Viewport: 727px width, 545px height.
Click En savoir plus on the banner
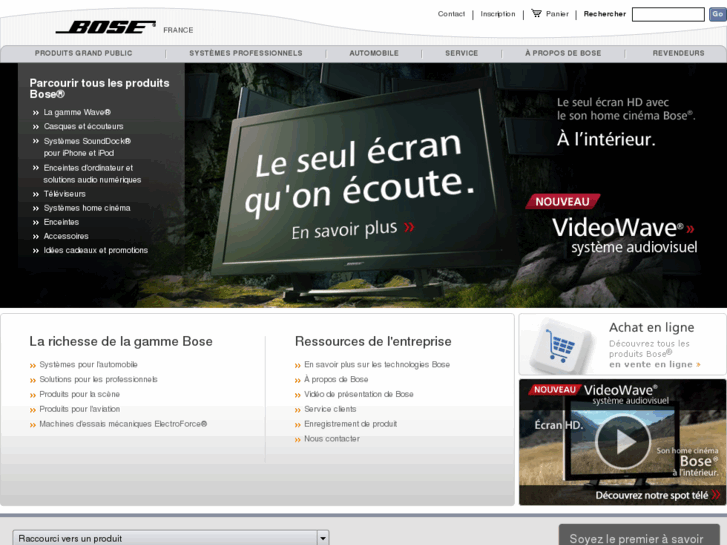click(344, 230)
